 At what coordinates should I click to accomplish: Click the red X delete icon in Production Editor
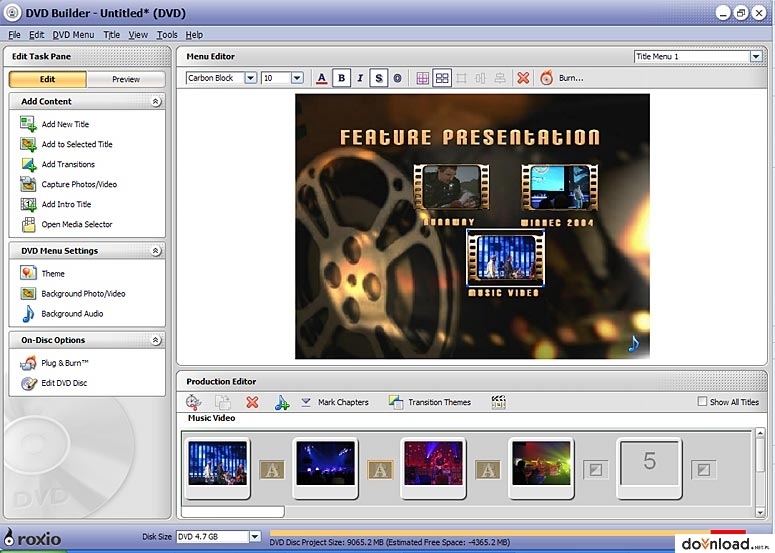click(252, 402)
